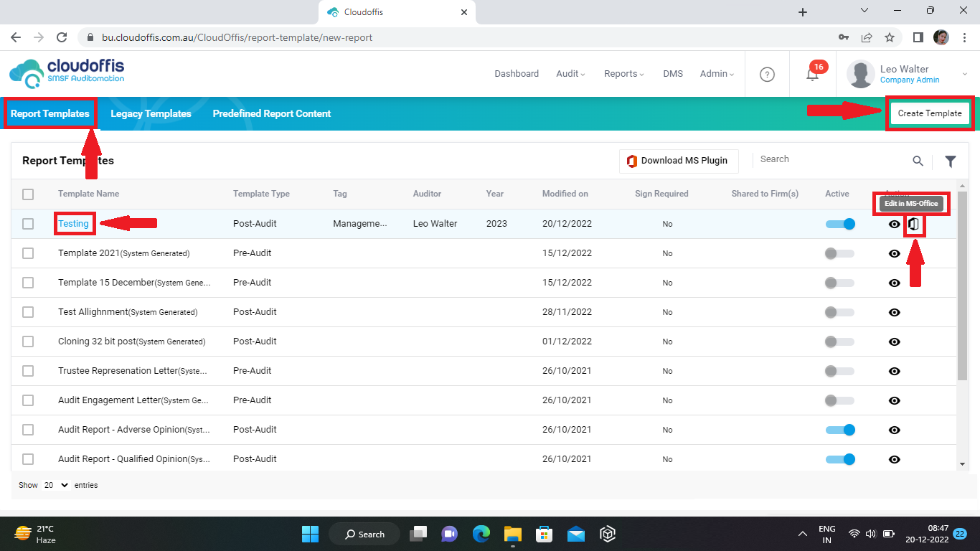Open File Explorer from the taskbar
The width and height of the screenshot is (980, 551).
(512, 534)
